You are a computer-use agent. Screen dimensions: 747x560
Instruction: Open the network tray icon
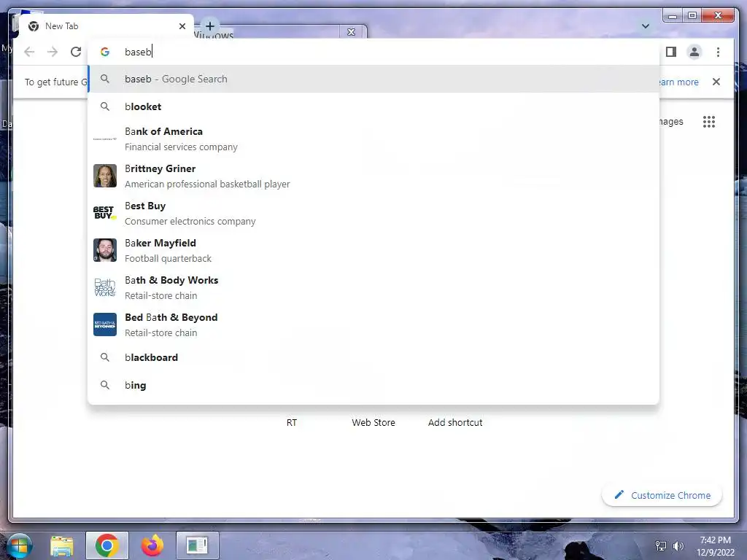point(661,546)
